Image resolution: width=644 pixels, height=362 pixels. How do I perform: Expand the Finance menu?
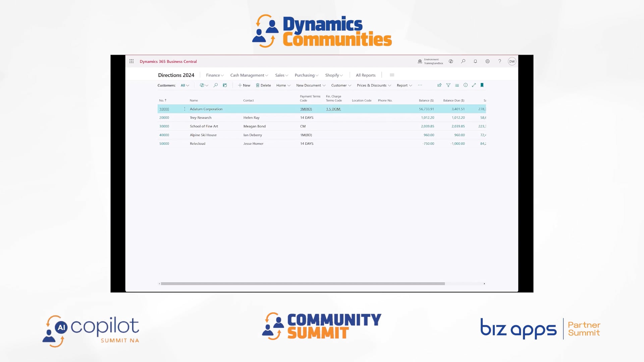click(215, 75)
